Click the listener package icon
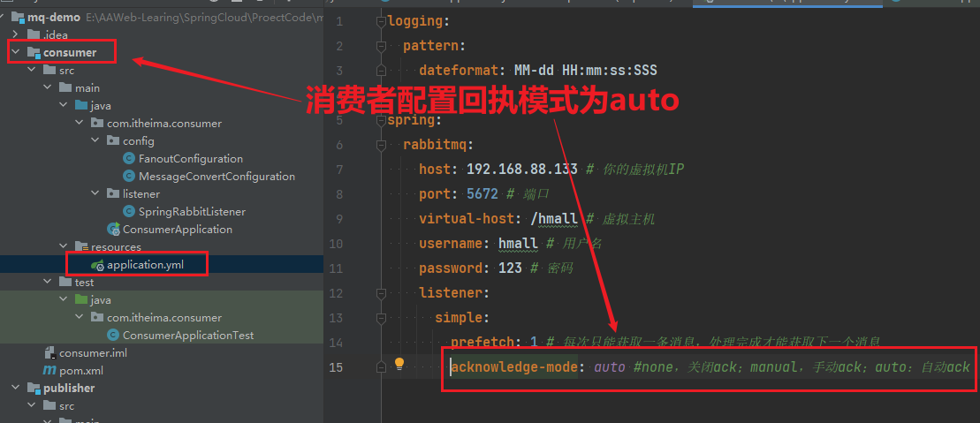Viewport: 980px width, 423px height. pos(113,193)
